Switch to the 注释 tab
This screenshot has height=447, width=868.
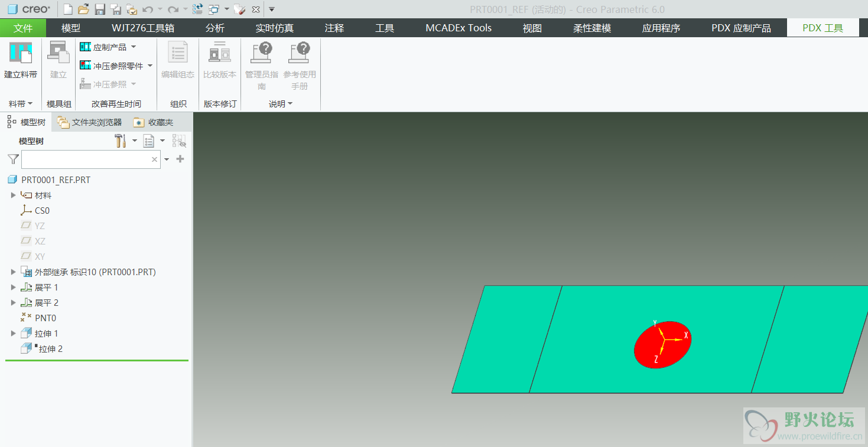tap(334, 28)
